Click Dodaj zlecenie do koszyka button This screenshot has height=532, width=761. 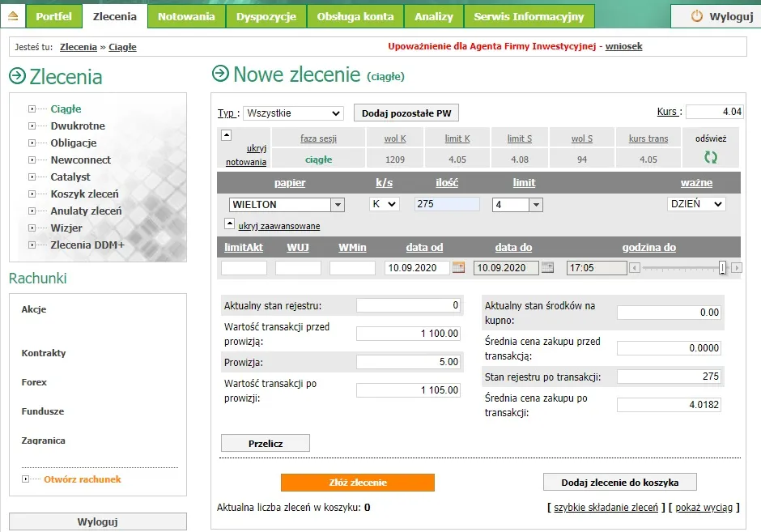[620, 483]
